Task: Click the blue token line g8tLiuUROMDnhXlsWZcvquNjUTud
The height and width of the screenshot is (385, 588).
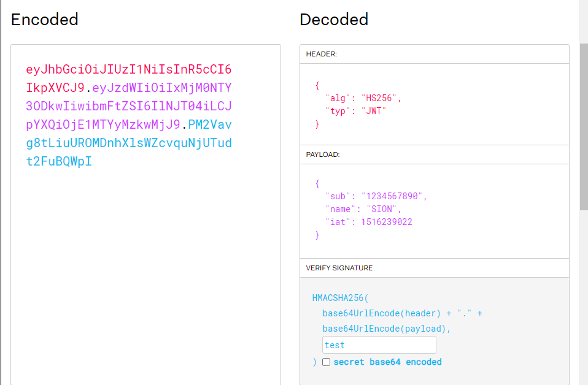Action: [x=129, y=143]
